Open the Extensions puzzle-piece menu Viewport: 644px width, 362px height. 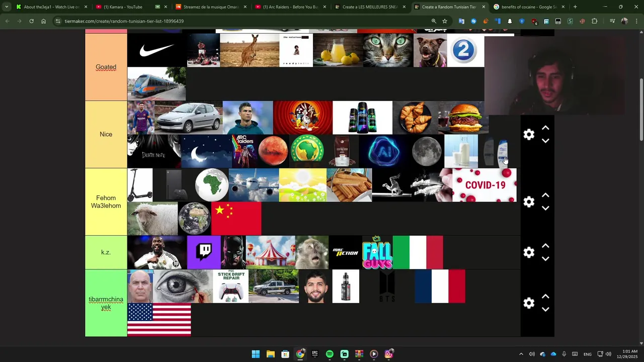(x=595, y=21)
